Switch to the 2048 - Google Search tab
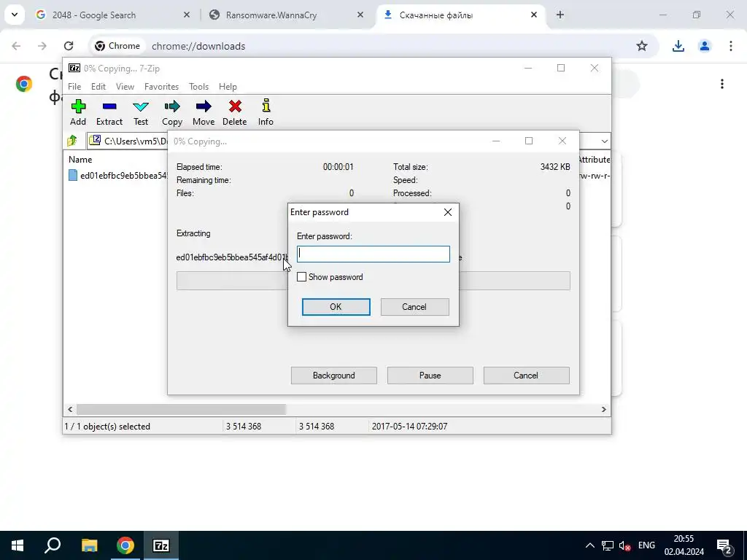The width and height of the screenshot is (747, 560). (x=113, y=15)
